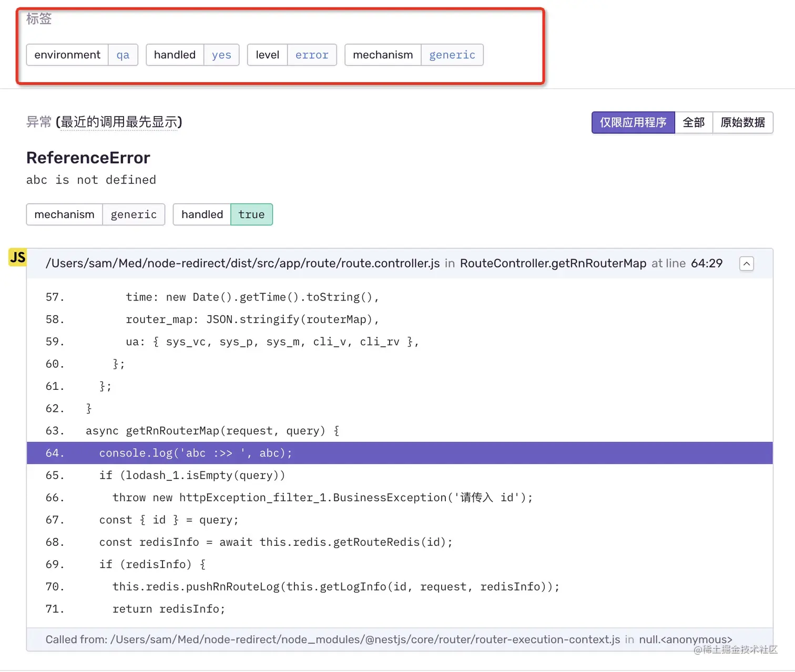Select line 66 throw BusinessException

pyautogui.click(x=400, y=498)
